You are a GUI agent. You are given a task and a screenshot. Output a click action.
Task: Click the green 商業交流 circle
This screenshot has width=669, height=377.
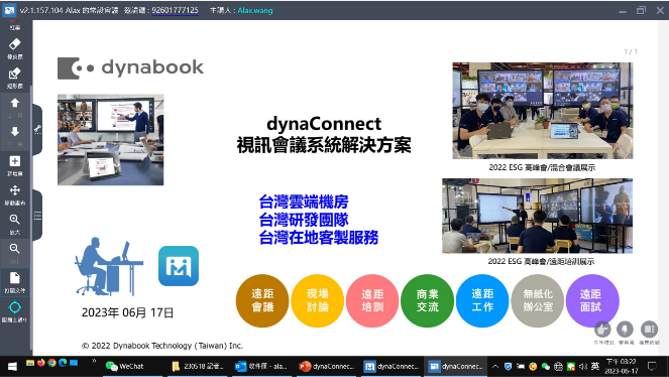tap(427, 301)
